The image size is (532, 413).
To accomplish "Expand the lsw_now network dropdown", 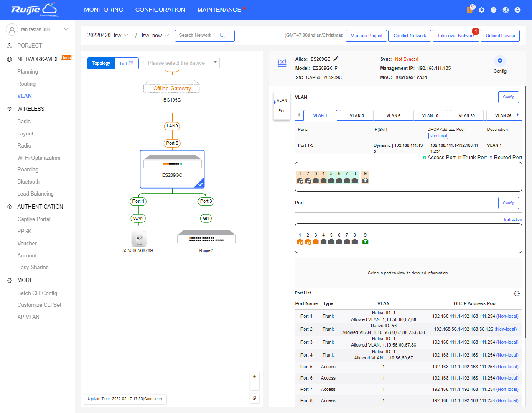I will [x=155, y=36].
